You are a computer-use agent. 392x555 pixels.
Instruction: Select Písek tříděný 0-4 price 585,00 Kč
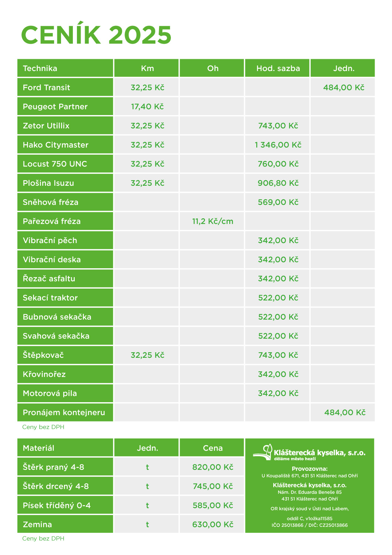click(213, 505)
